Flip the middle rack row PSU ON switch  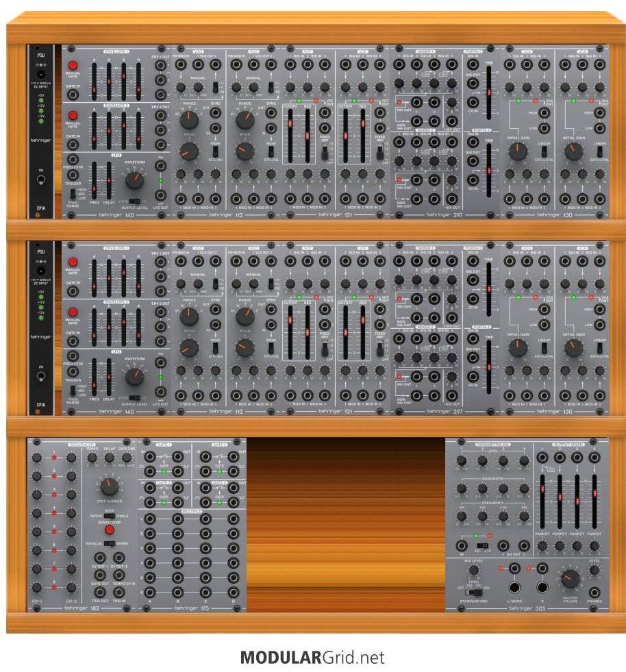click(x=40, y=376)
